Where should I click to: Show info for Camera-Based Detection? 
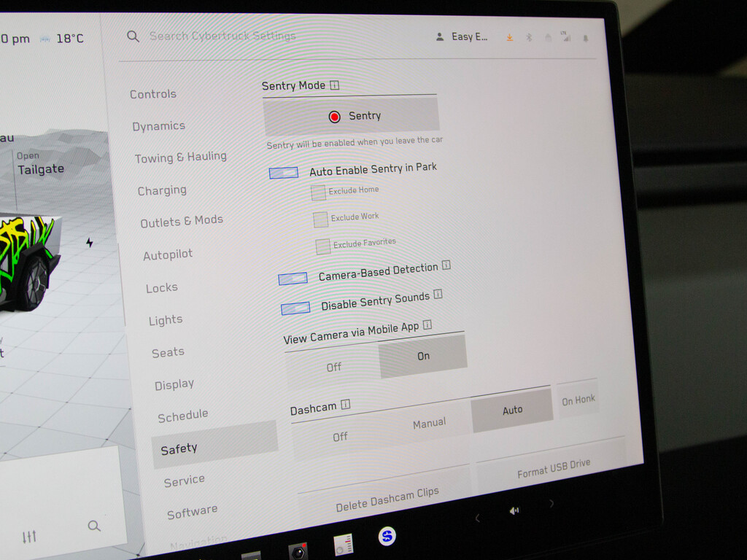446,265
